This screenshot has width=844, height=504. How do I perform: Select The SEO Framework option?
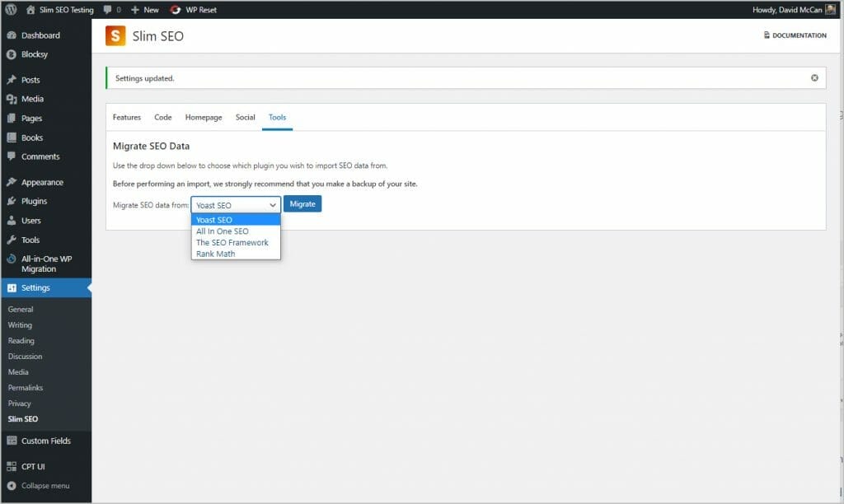(236, 243)
